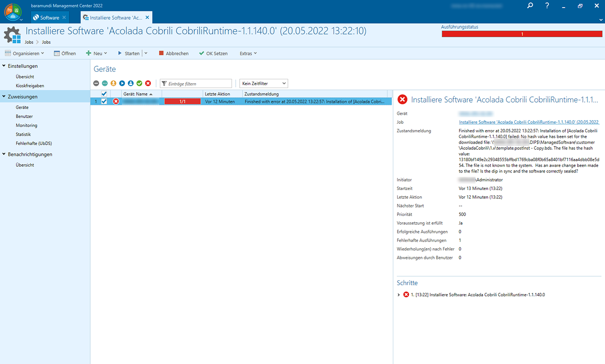Click the Einträge filtern input field
The image size is (605, 364).
pyautogui.click(x=199, y=84)
